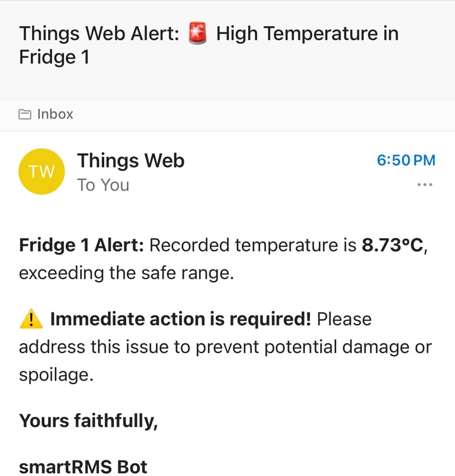Click the "Yours faithfully," closing line
455x476 pixels.
[88, 421]
